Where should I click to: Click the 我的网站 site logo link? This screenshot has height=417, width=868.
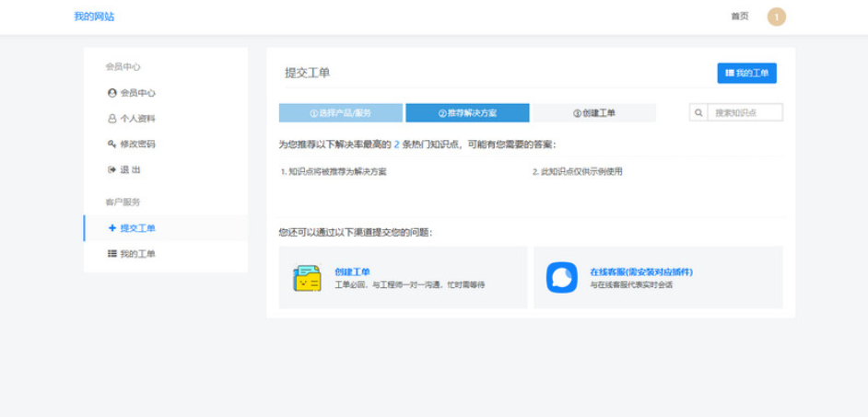click(94, 17)
